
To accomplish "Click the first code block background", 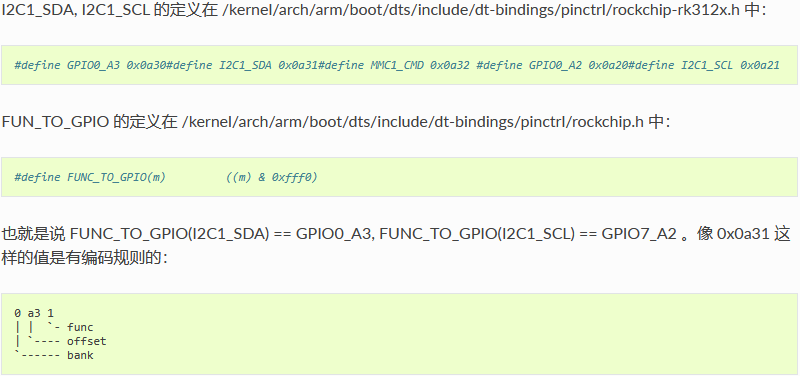I will [x=399, y=65].
